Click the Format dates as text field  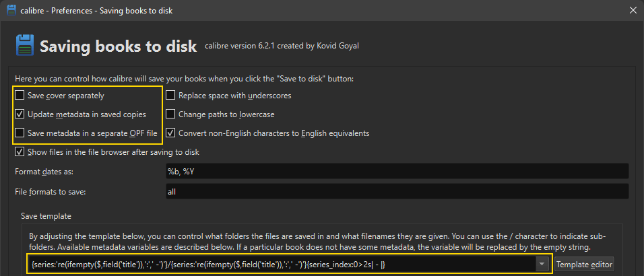click(397, 172)
